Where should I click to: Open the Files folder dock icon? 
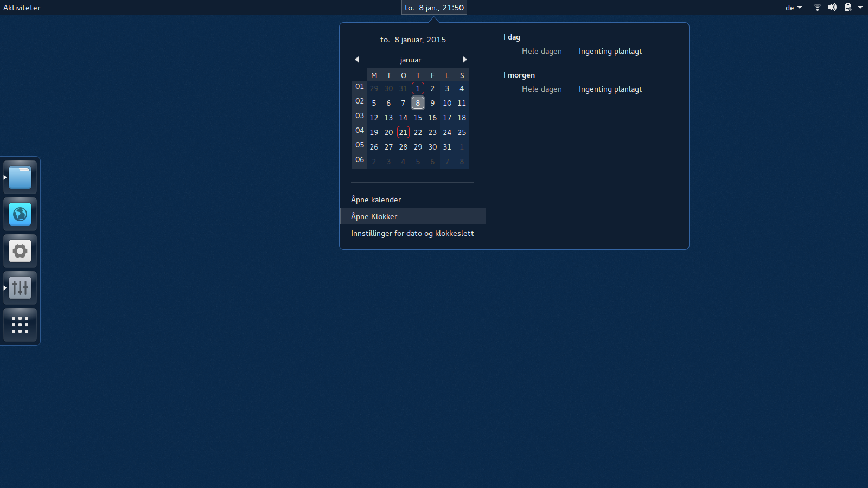click(20, 177)
